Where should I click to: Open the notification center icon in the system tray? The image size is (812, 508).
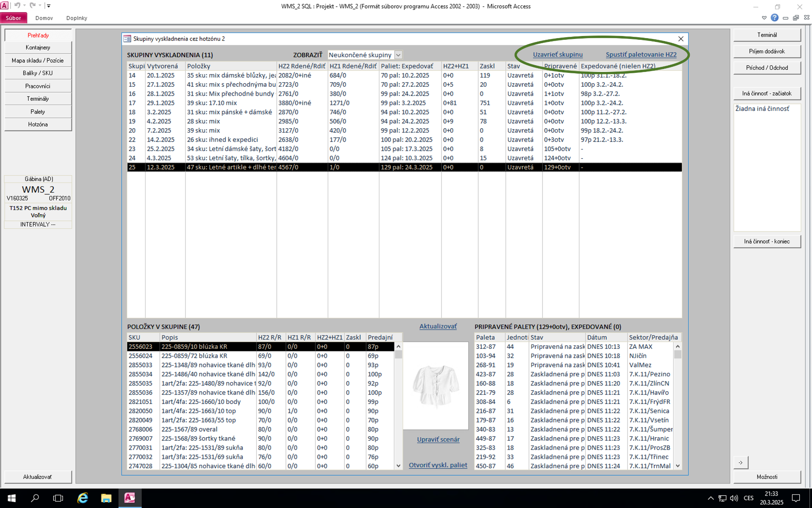tap(796, 498)
